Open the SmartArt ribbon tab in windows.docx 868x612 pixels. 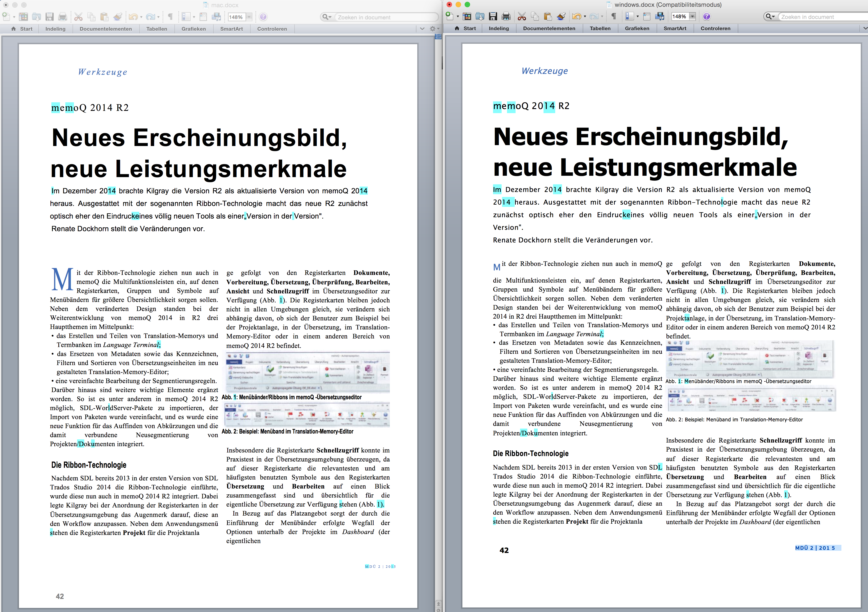click(x=675, y=28)
